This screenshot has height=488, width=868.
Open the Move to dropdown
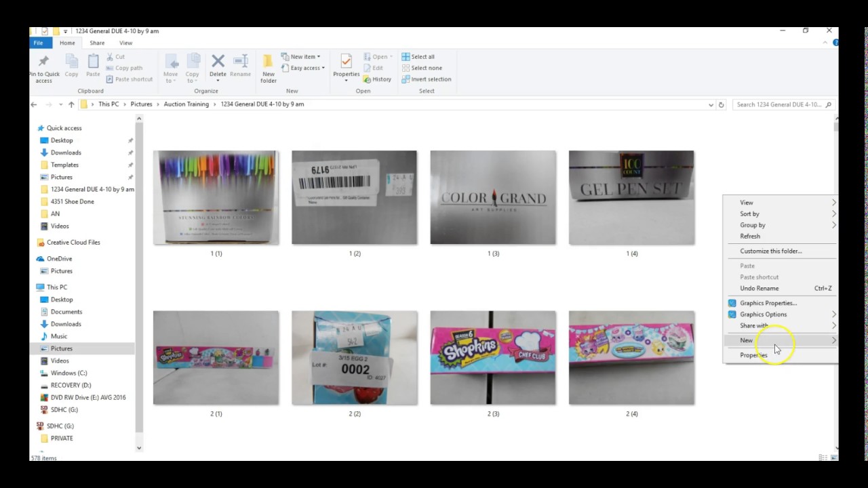coord(170,68)
